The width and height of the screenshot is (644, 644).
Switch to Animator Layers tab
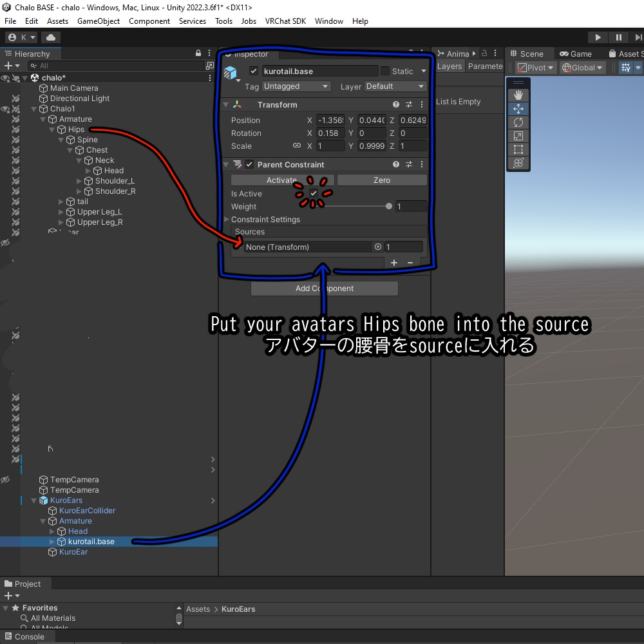450,66
